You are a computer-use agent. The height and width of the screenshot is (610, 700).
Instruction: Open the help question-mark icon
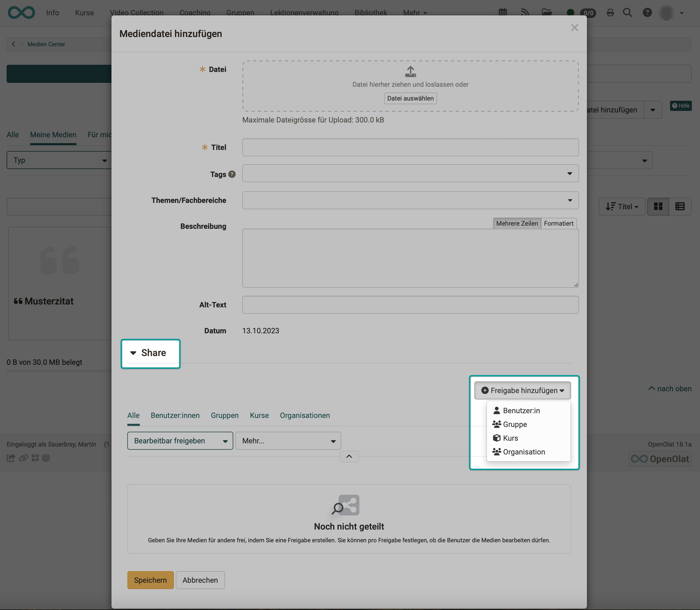coord(647,12)
